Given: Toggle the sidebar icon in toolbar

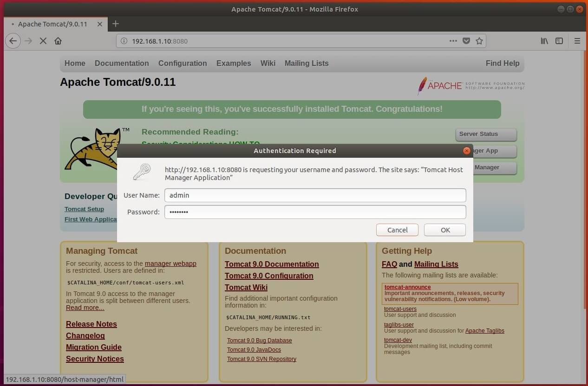Looking at the screenshot, I should click(559, 41).
